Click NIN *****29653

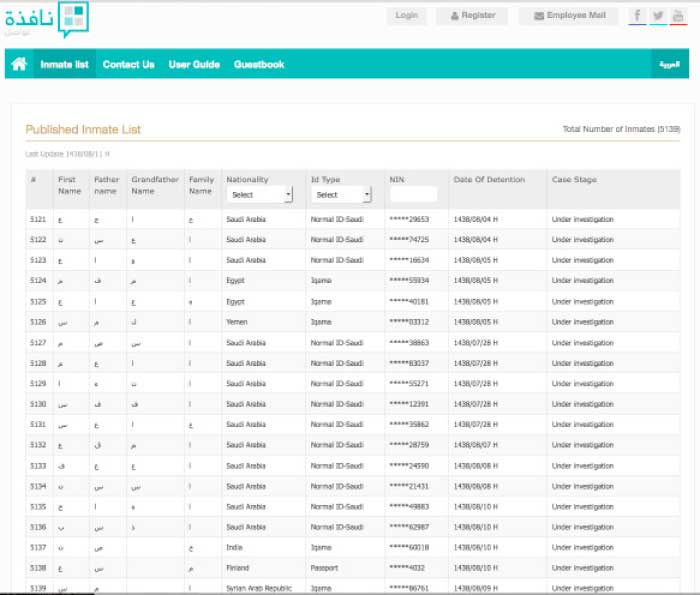coord(409,219)
